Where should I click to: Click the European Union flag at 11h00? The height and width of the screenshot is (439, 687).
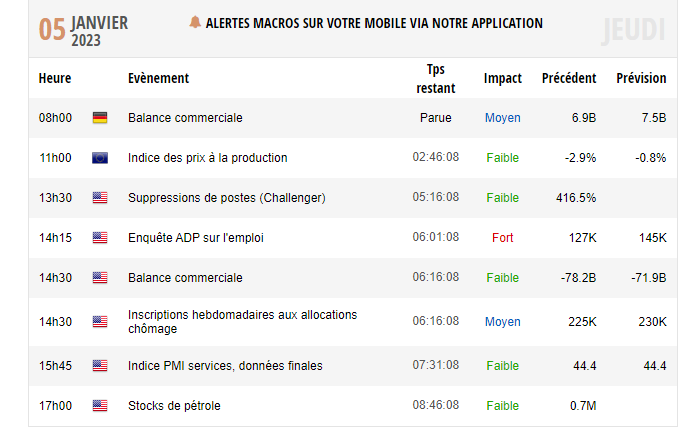(x=100, y=158)
